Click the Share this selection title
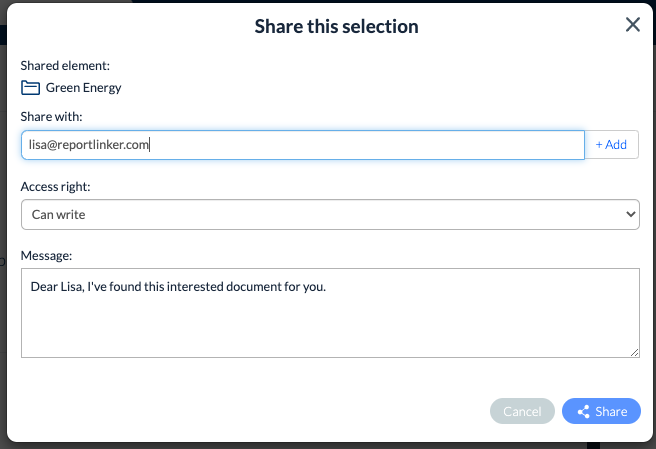This screenshot has height=449, width=656. 336,26
